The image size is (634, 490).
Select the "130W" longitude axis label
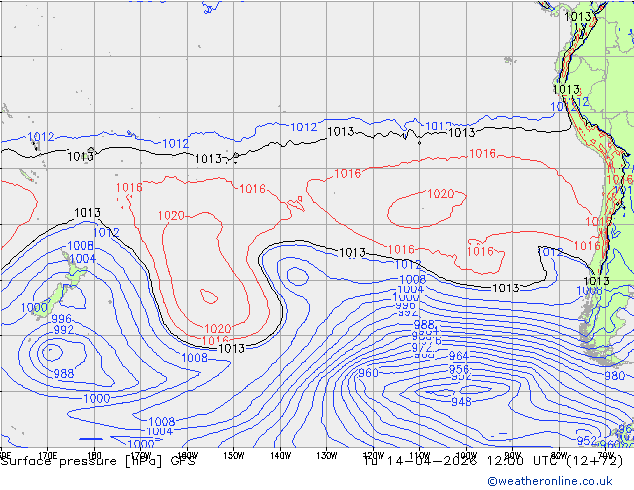(327, 456)
